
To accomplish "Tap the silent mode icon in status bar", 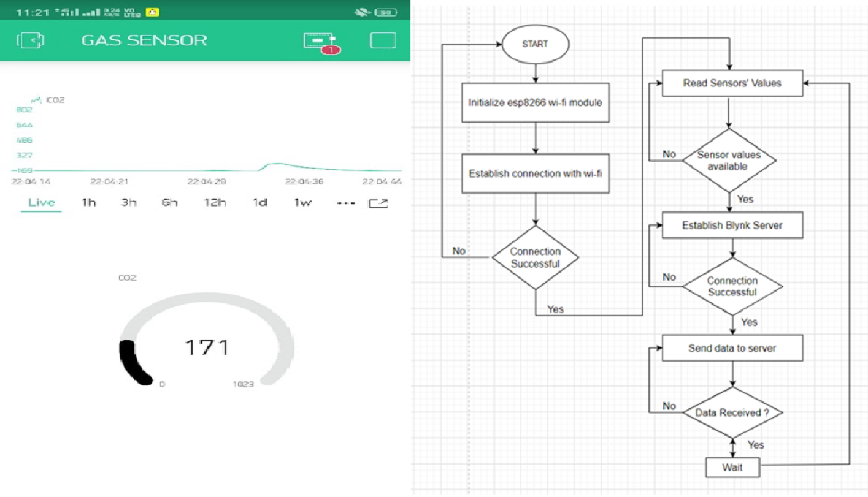I will tap(362, 12).
